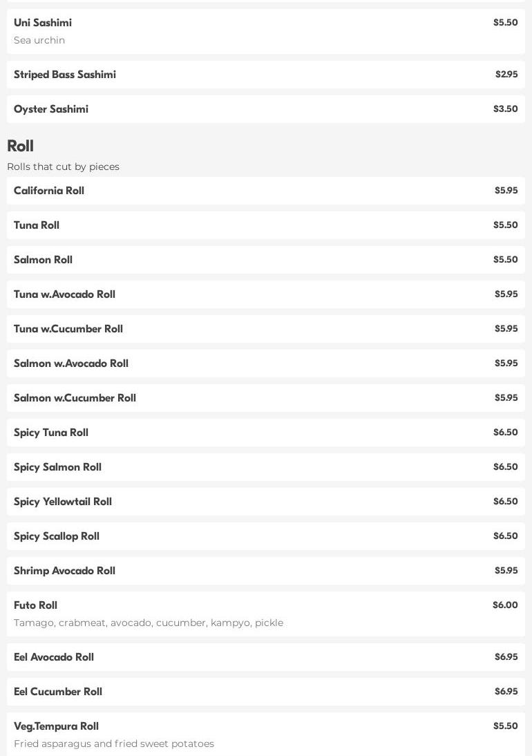Click the Spicy Tuna Roll item

(265, 433)
